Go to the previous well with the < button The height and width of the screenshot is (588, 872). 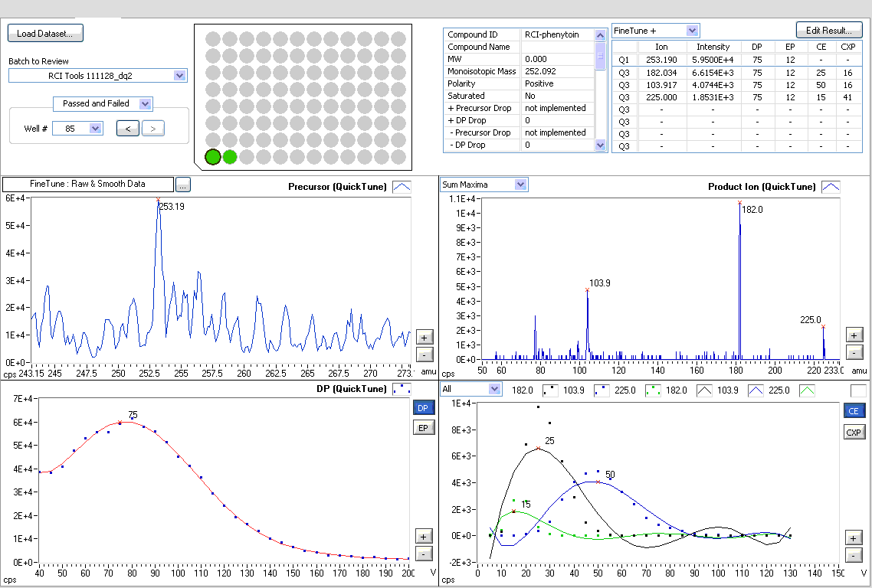tap(128, 129)
